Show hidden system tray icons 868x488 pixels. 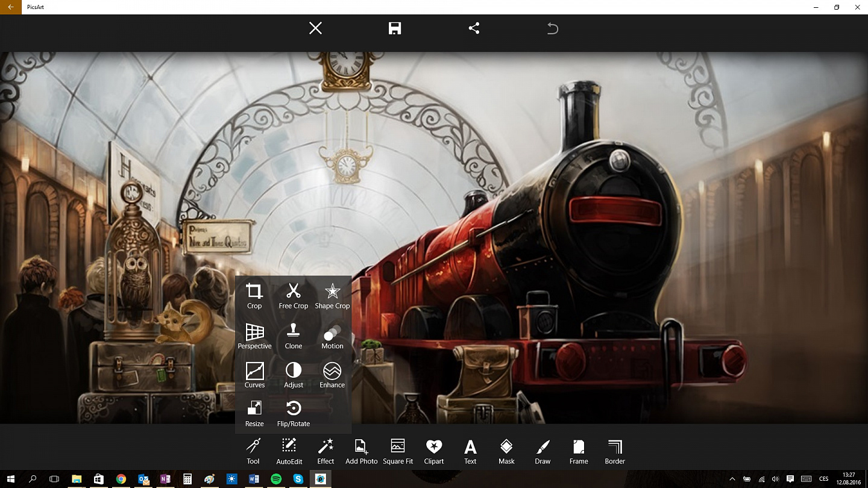pyautogui.click(x=732, y=480)
